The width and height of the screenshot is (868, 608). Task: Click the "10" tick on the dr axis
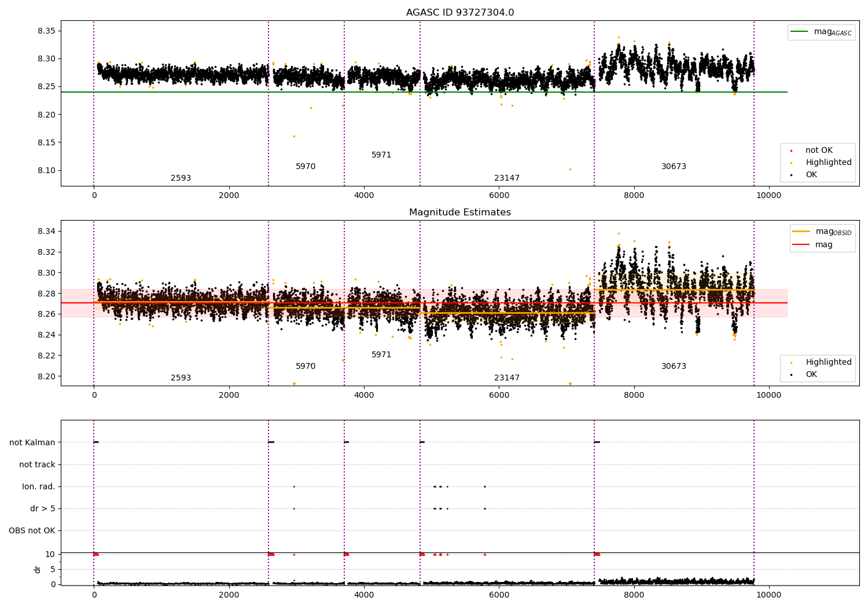[x=50, y=555]
